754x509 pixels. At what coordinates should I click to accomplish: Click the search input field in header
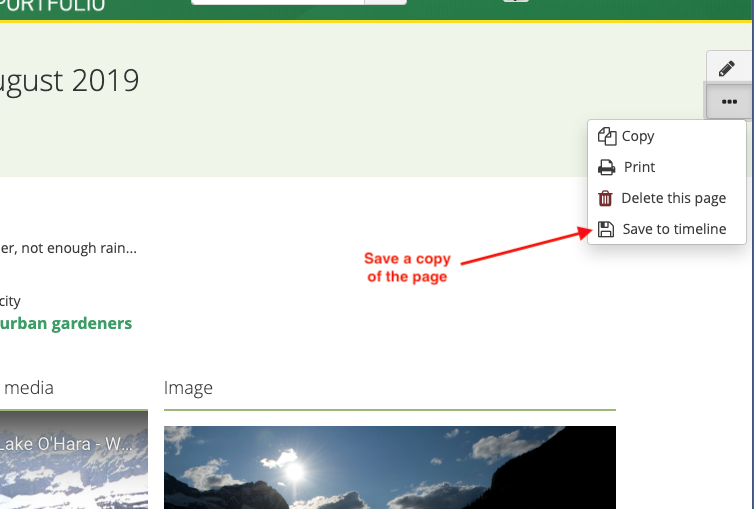point(277,2)
